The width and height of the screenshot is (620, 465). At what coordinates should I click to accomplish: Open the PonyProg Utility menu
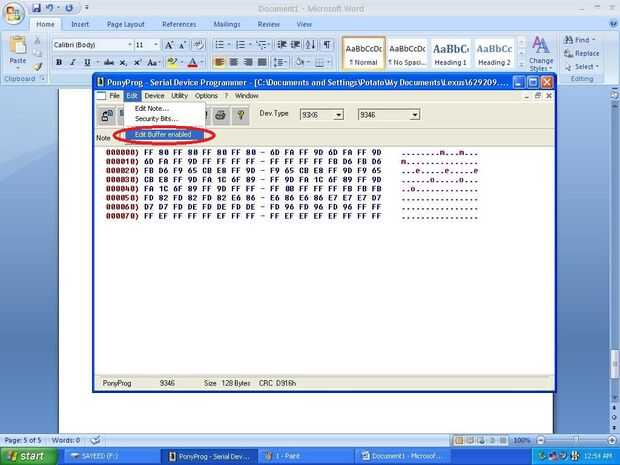[179, 96]
